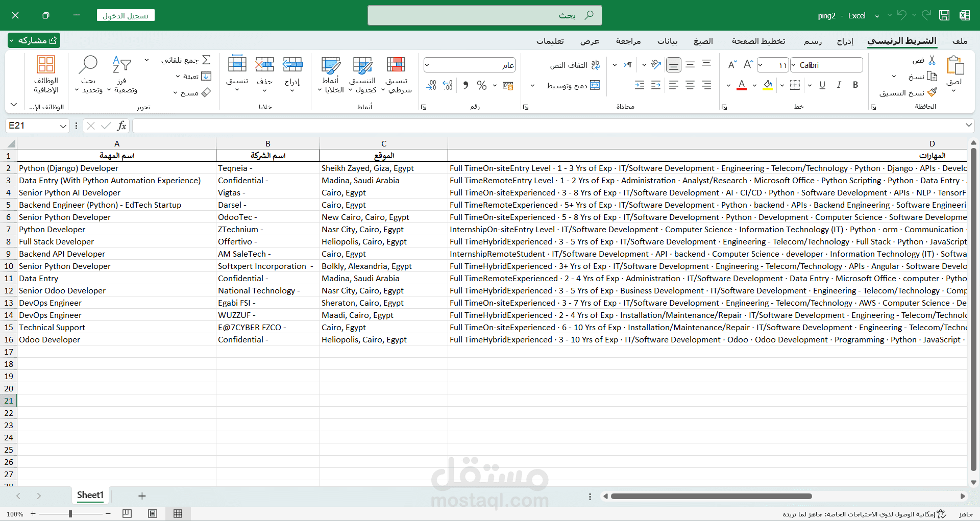Click in the search بحث box
This screenshot has width=980, height=521.
click(x=484, y=15)
